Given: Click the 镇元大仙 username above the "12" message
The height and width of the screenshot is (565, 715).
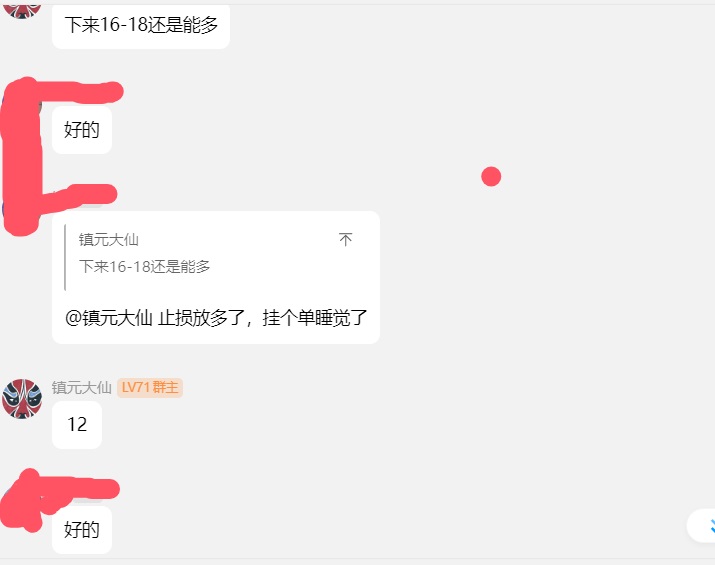Looking at the screenshot, I should point(82,388).
